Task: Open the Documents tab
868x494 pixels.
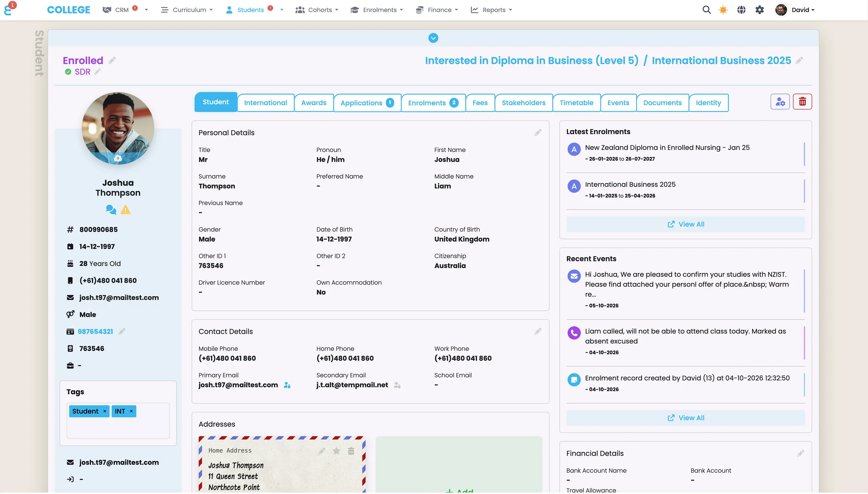Action: click(662, 103)
